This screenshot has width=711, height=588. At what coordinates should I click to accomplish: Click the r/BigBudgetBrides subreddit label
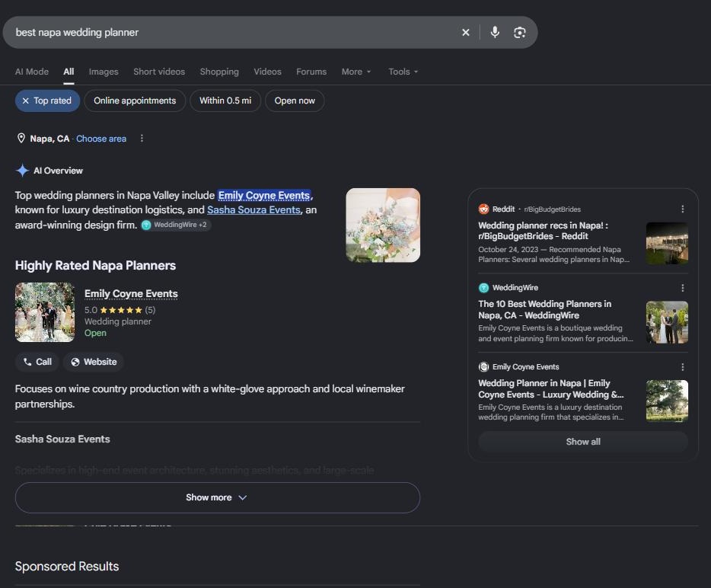(553, 209)
